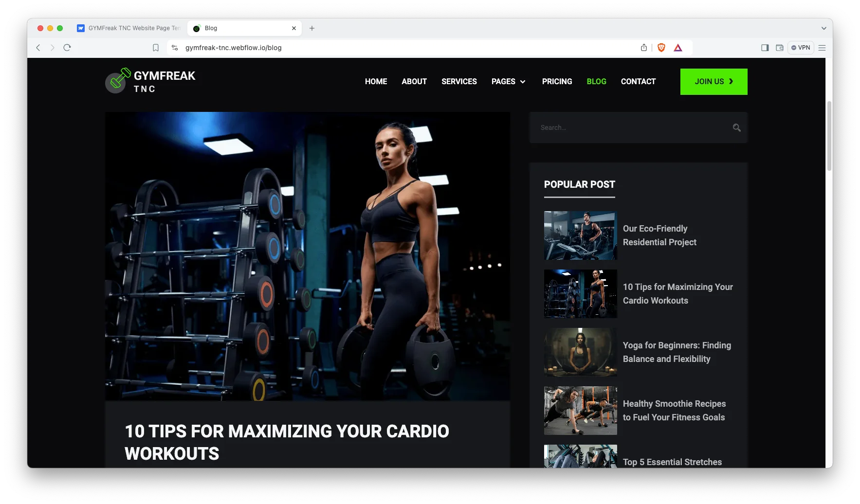Click the search magnifier icon in sidebar
Screen dimensions: 860x504
(x=736, y=128)
